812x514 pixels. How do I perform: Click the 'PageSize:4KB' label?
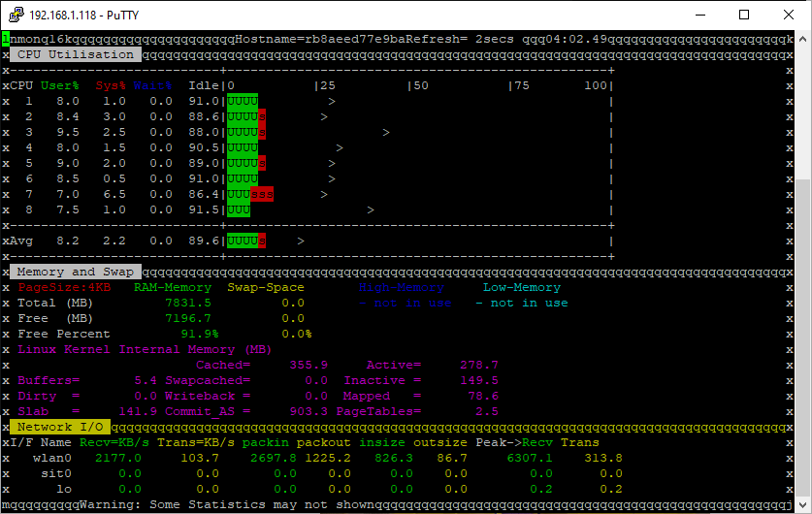coord(64,287)
